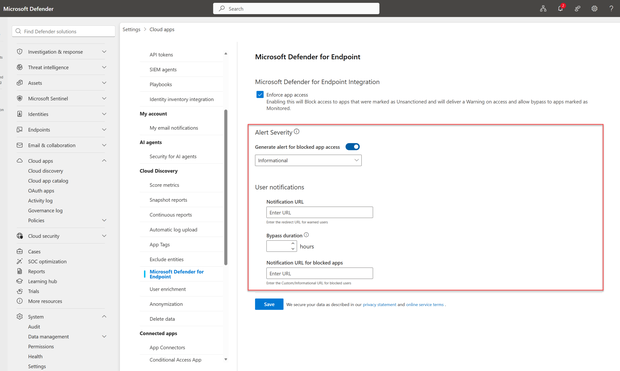Select User enrichment settings item

(x=168, y=289)
